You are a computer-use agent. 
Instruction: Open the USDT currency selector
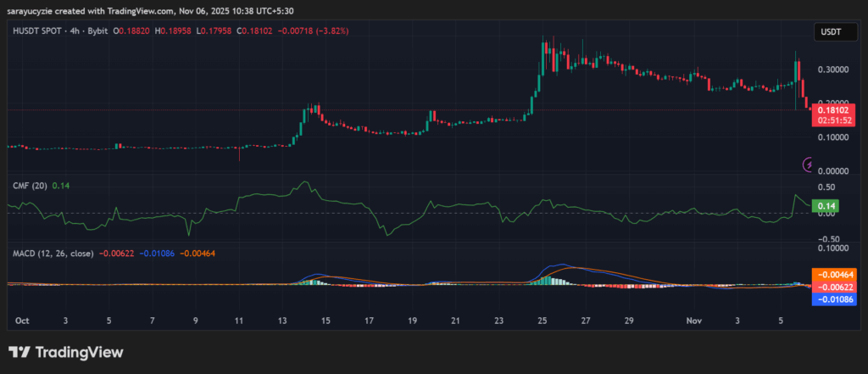(831, 32)
